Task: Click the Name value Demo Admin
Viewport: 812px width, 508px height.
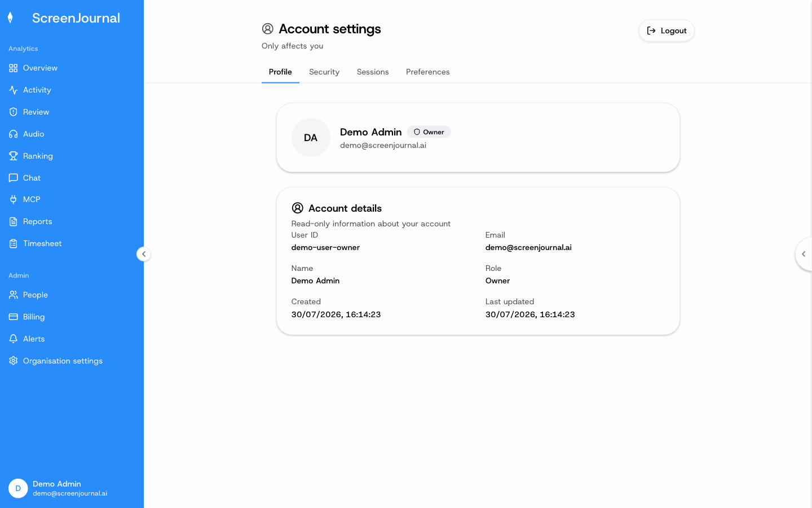Action: coord(315,281)
